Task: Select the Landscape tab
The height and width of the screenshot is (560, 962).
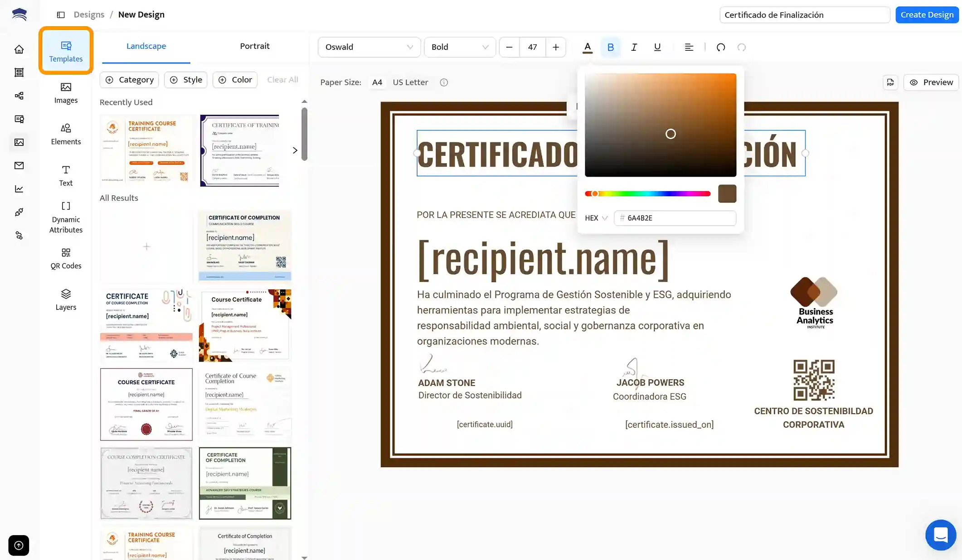Action: (x=146, y=46)
